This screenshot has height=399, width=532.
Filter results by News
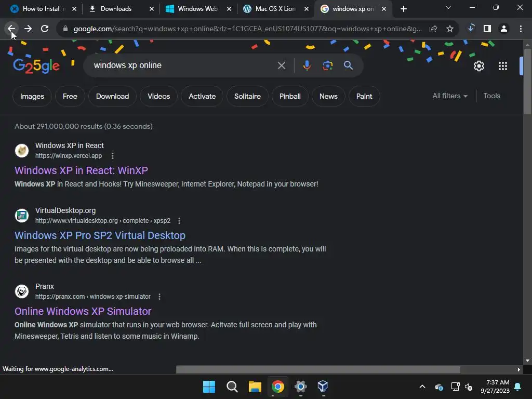(x=328, y=96)
